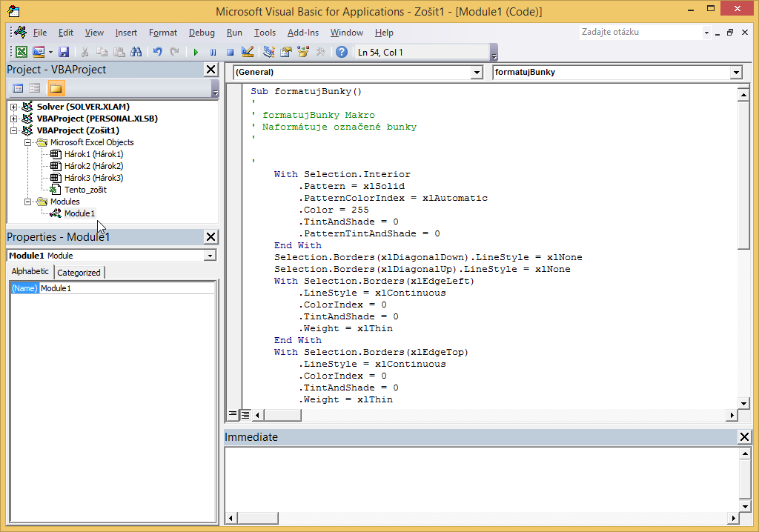Viewport: 759px width, 532px height.
Task: Click the code window horizontal scroll-right arrow
Action: 732,415
